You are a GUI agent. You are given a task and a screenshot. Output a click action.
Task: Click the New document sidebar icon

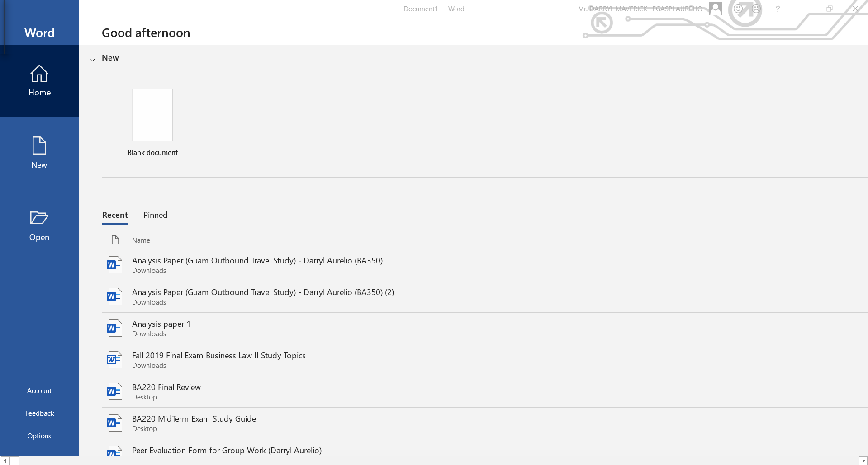pyautogui.click(x=39, y=146)
